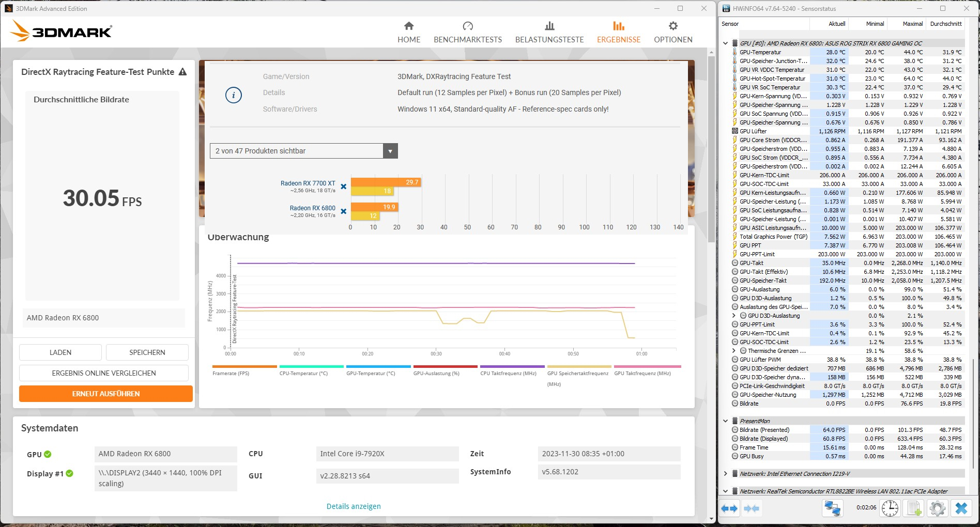
Task: Click the HWiNFO elapsed time '0:02:06'
Action: pos(866,507)
